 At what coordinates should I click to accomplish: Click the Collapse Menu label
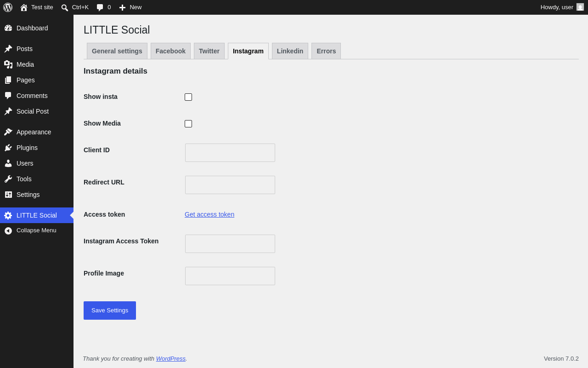(36, 230)
